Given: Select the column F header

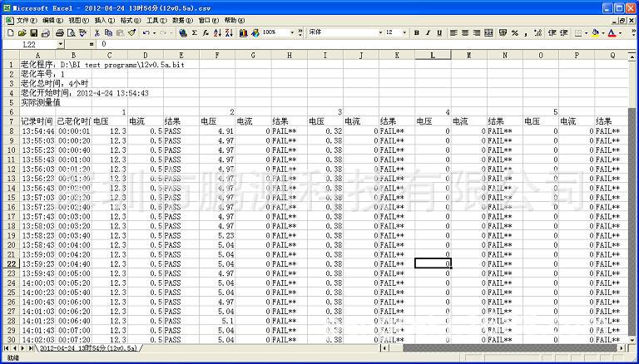Looking at the screenshot, I should (216, 55).
